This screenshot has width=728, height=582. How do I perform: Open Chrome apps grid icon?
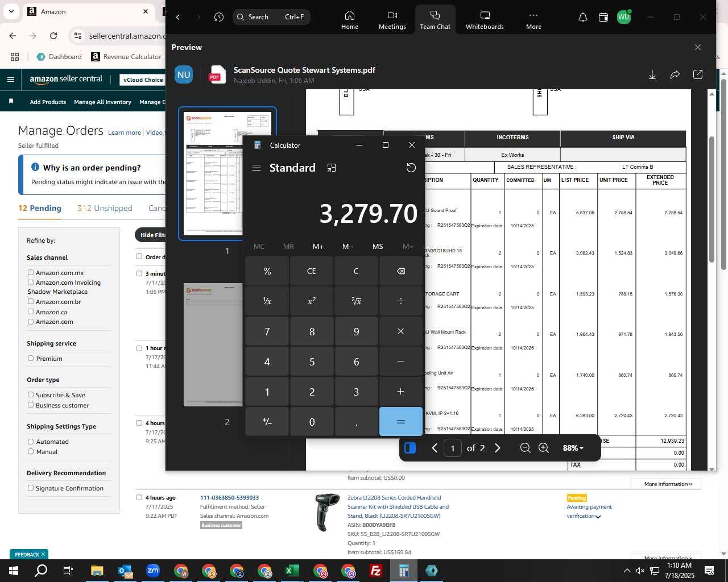[x=15, y=57]
